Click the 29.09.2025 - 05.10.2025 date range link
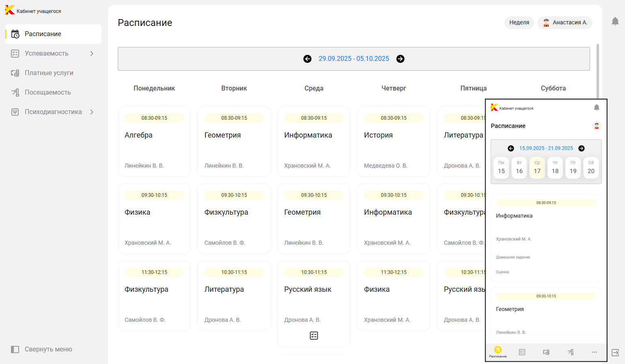The image size is (625, 364). point(354,59)
